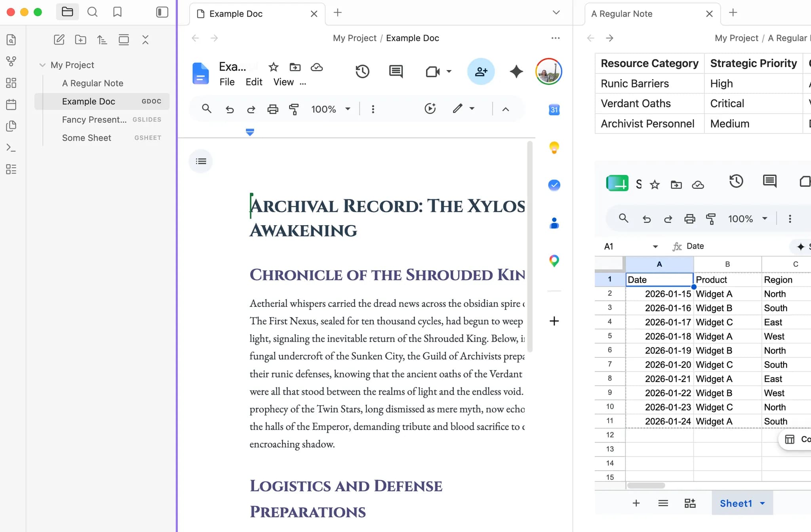Click the Share people button in Docs
Viewport: 811px width, 532px height.
point(481,72)
